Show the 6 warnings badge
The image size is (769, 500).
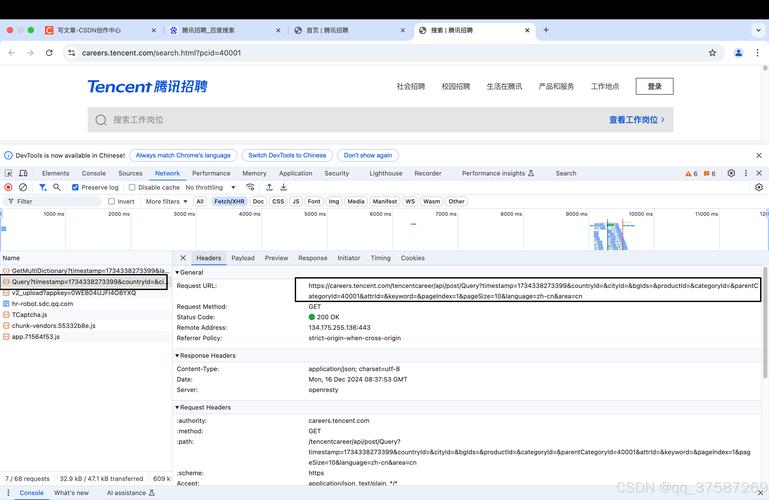[x=692, y=174]
